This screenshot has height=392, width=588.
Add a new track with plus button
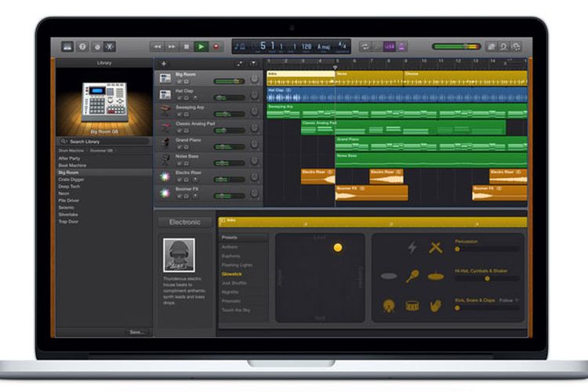163,63
